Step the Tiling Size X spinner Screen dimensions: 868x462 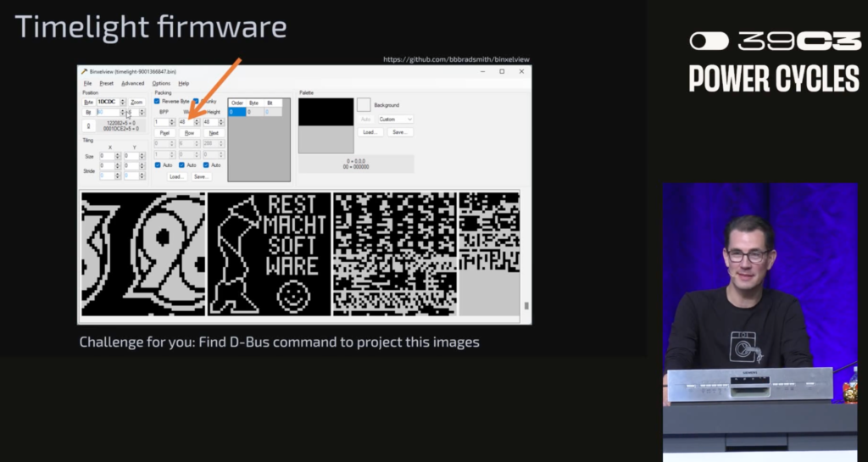point(119,156)
